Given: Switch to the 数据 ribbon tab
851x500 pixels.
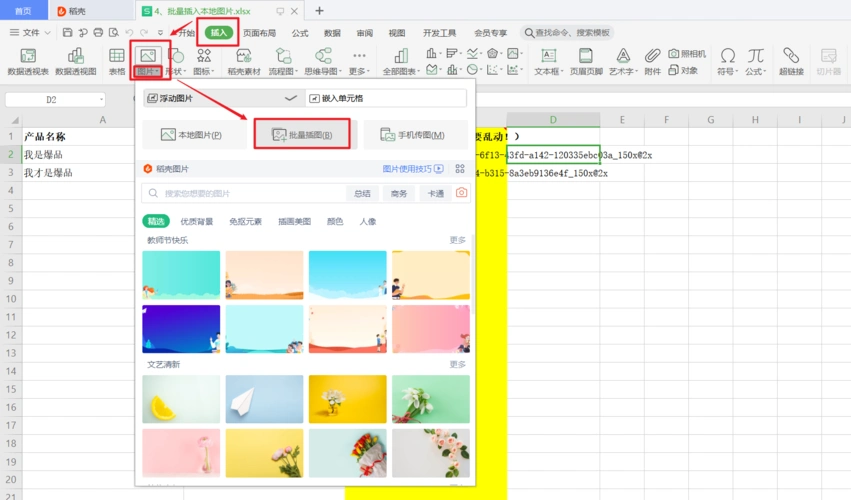Looking at the screenshot, I should click(x=332, y=33).
